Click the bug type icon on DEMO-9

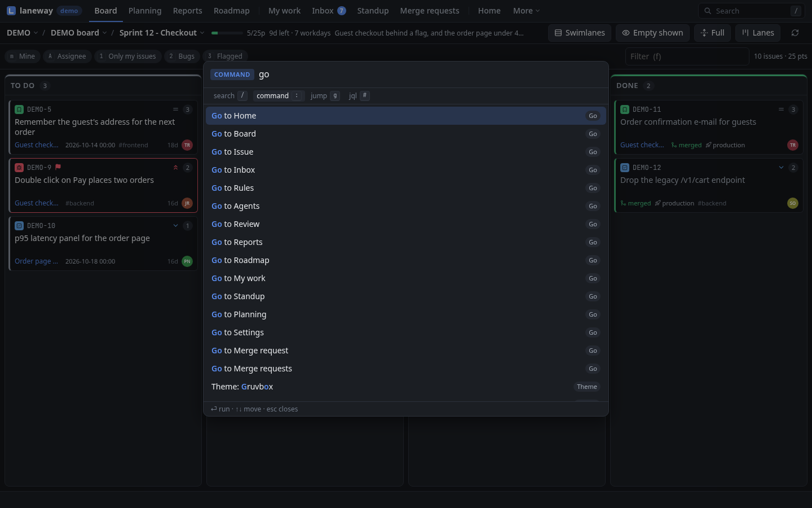tap(19, 168)
